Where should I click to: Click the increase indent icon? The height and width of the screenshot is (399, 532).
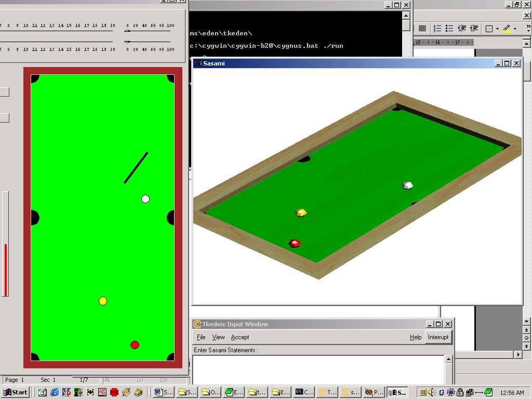pos(474,29)
